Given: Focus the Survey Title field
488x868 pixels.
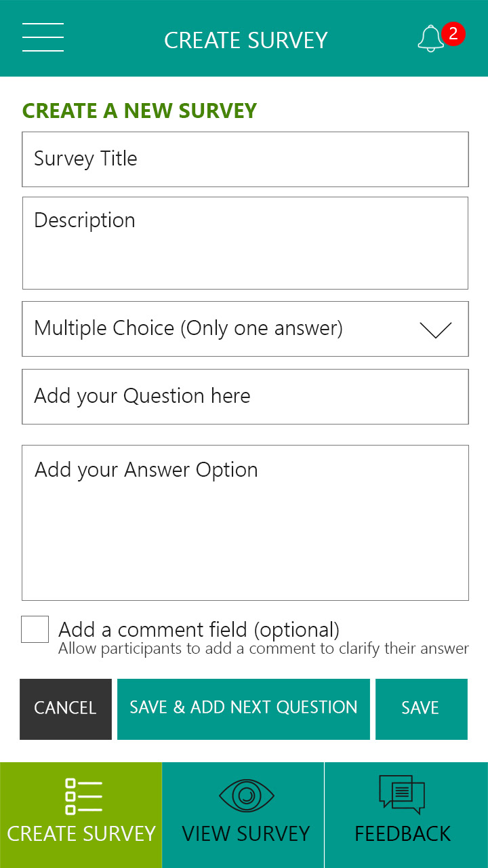Looking at the screenshot, I should coord(245,159).
